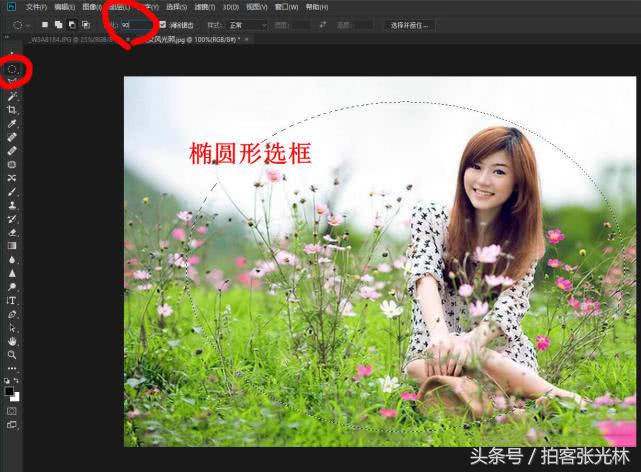Open the 选择 (Select) menu
The image size is (641, 472).
(x=177, y=7)
